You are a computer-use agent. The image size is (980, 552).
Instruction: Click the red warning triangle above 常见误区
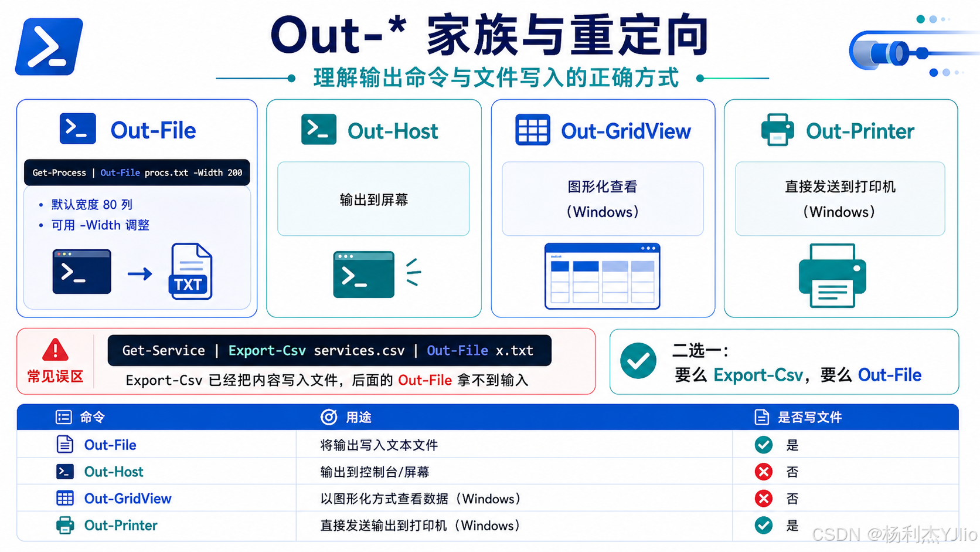pos(55,350)
